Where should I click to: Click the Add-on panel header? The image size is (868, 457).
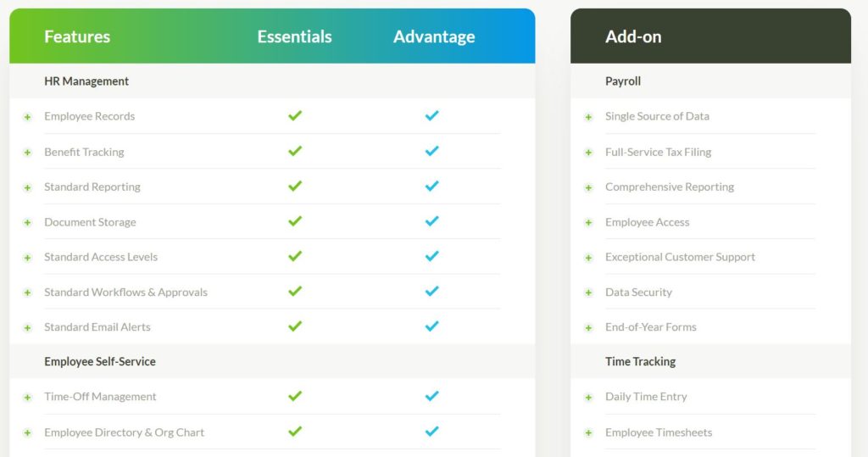711,36
